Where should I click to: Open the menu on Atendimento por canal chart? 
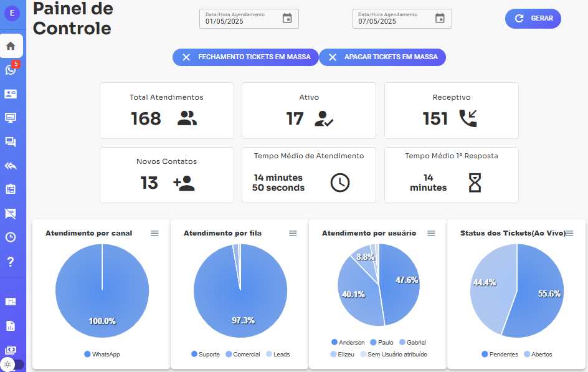pos(154,233)
